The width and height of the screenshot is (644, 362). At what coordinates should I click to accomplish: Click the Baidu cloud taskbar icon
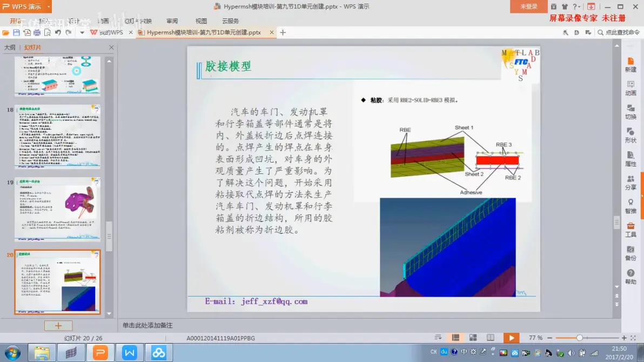pos(158,353)
